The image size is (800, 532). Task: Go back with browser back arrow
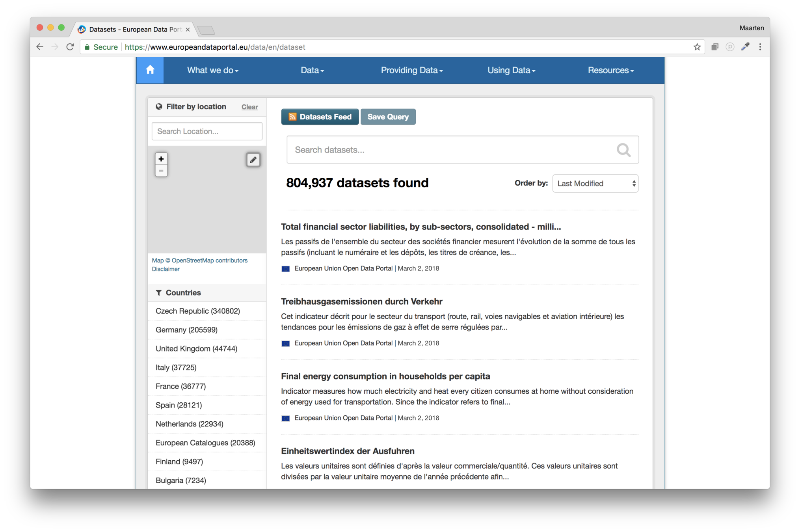(40, 47)
